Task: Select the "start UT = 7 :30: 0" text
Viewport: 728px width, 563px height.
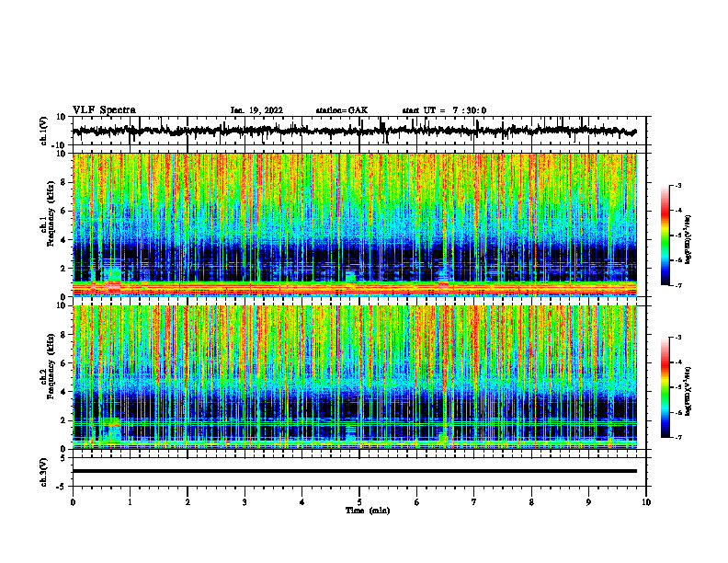Action: (444, 110)
